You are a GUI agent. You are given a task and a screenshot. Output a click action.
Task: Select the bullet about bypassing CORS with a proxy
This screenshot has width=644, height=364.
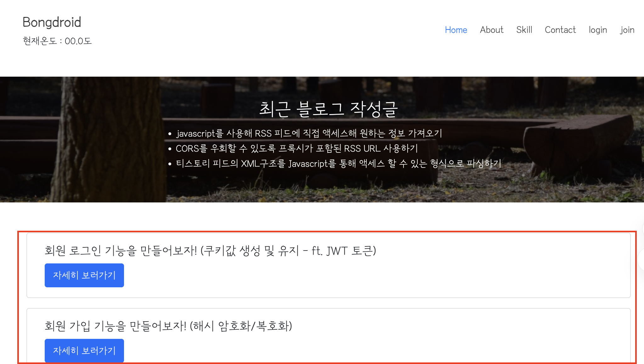pyautogui.click(x=297, y=148)
